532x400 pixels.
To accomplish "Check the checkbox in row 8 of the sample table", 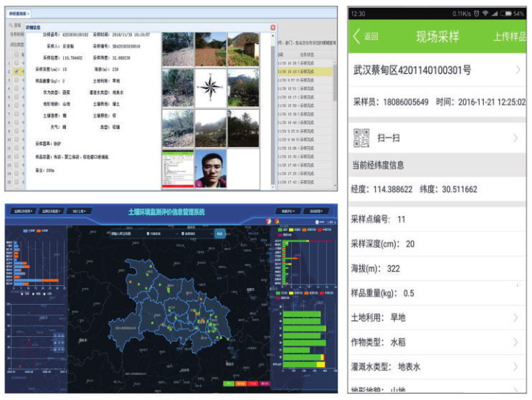I will coord(16,122).
